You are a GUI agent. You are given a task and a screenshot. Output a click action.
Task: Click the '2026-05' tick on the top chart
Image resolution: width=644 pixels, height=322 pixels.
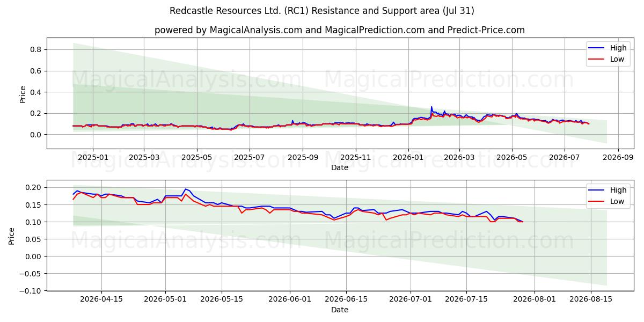(x=512, y=157)
